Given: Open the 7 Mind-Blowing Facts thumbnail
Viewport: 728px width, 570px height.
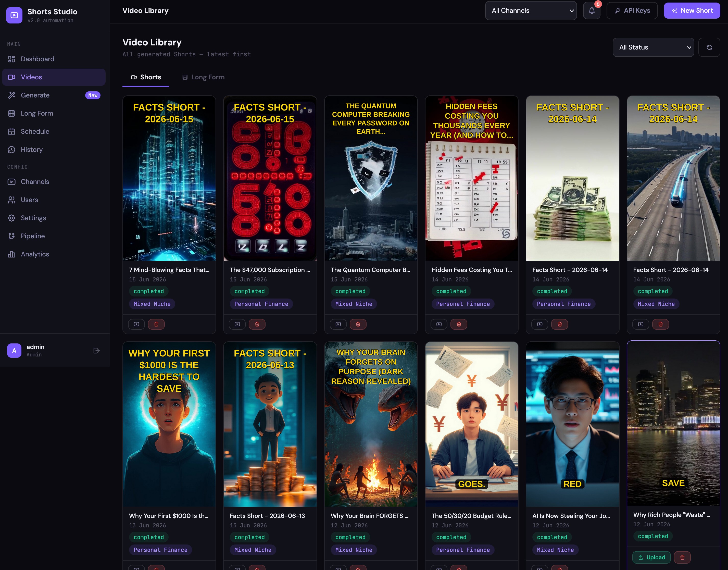Looking at the screenshot, I should click(169, 178).
